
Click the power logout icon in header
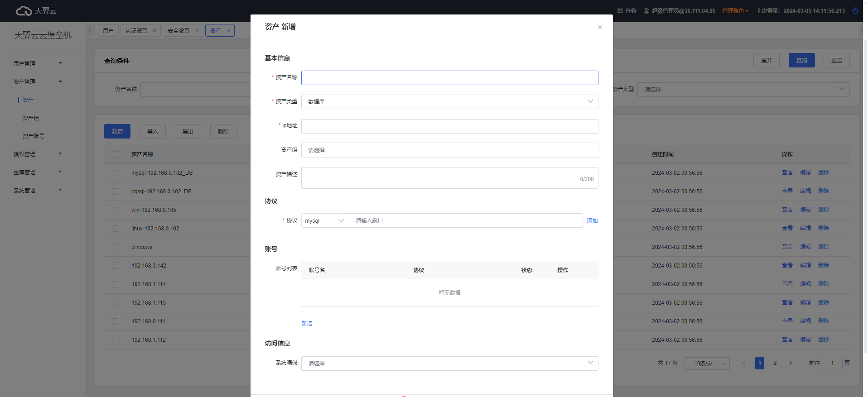pyautogui.click(x=855, y=11)
